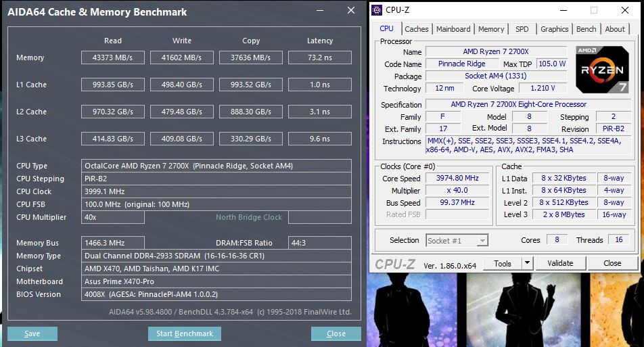Click the Specification field in CPU-Z
The width and height of the screenshot is (644, 347).
tap(528, 104)
